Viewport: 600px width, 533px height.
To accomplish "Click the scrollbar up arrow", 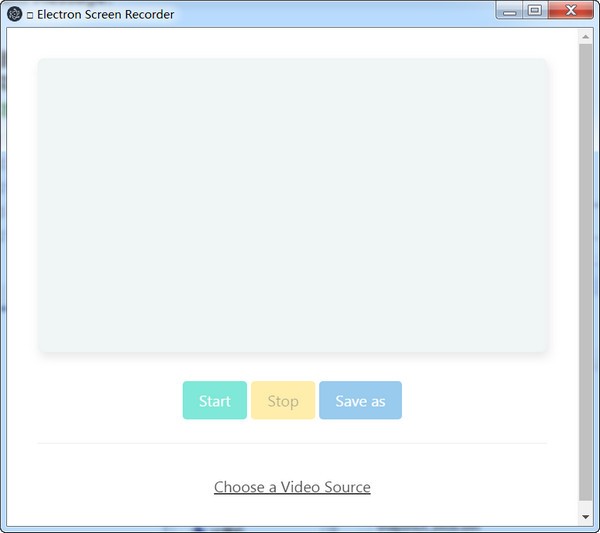I will tap(585, 37).
